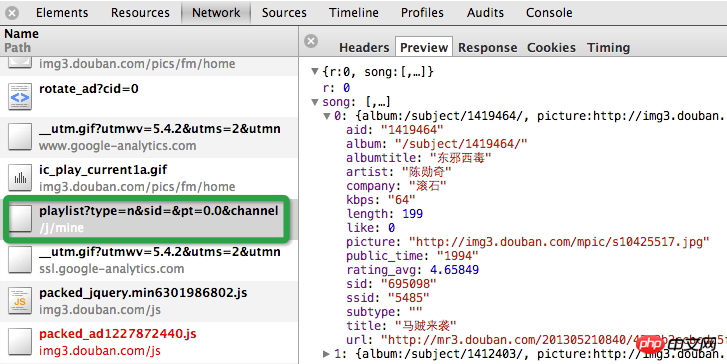Click the www.google-analytics.com __utm.gif icon
The height and width of the screenshot is (364, 727).
(20, 137)
